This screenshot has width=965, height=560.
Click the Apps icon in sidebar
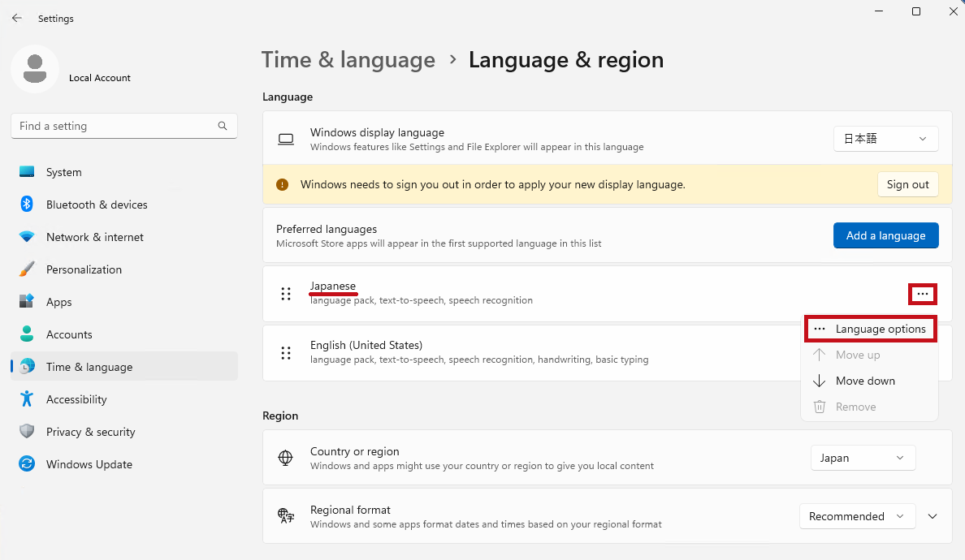tap(27, 301)
